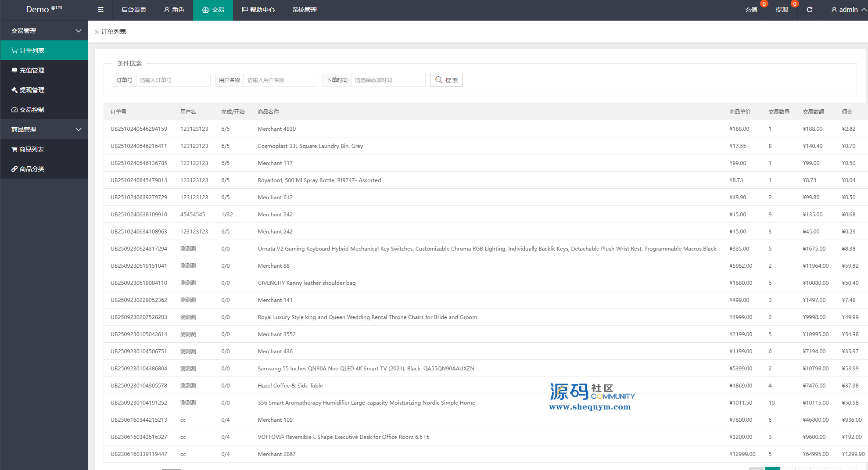Click the refresh icon in top bar
The height and width of the screenshot is (470, 868).
click(809, 10)
